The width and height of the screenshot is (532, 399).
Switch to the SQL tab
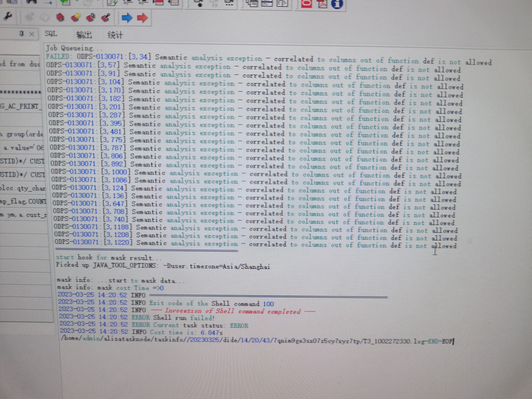(x=51, y=34)
